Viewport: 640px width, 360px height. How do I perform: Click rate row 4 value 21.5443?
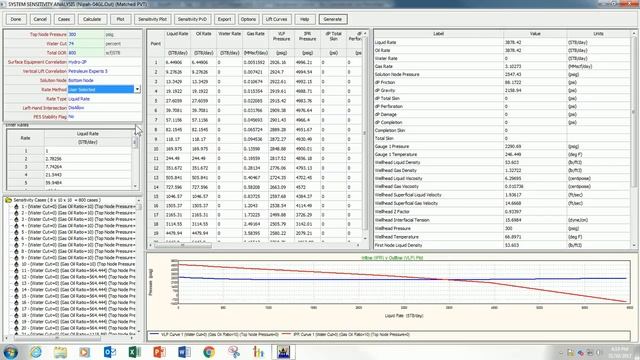88,175
